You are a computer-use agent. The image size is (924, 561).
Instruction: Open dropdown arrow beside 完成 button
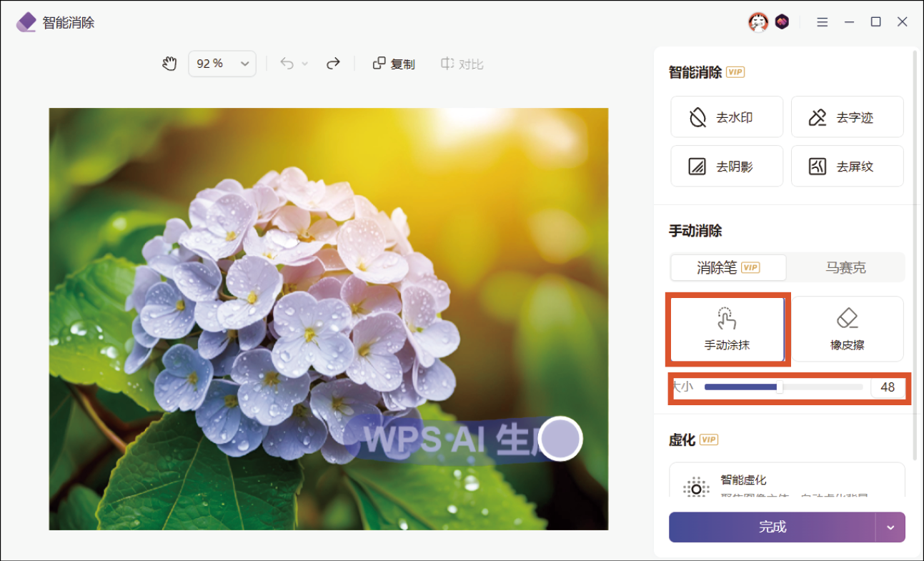[890, 527]
